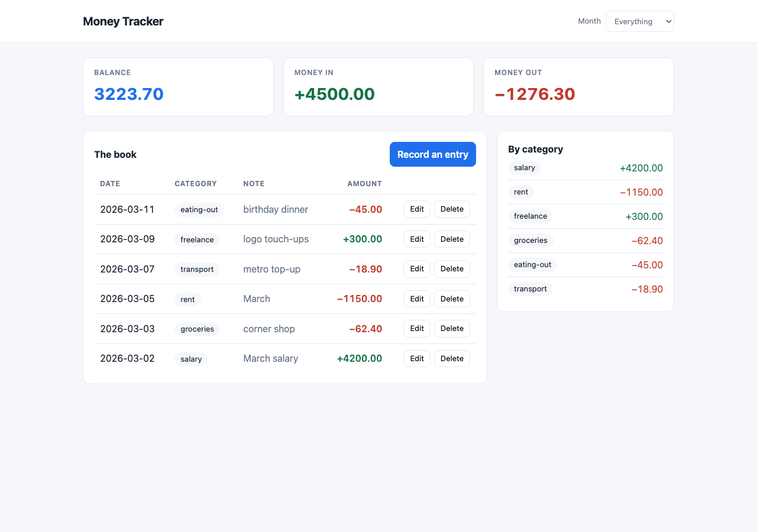
Task: Click the note 'logo touch-ups'
Action: [x=276, y=239]
